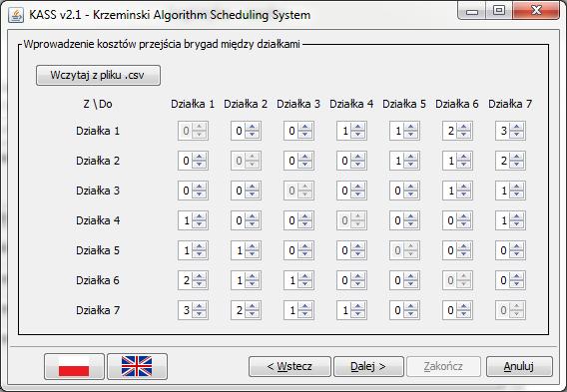Maximize the KASS window
This screenshot has width=567, height=392.
pos(499,11)
